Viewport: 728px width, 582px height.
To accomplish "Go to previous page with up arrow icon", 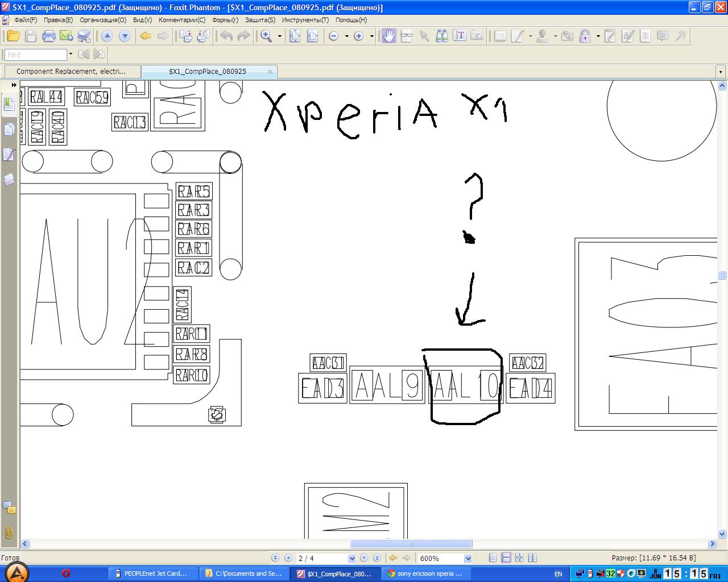I will point(107,36).
